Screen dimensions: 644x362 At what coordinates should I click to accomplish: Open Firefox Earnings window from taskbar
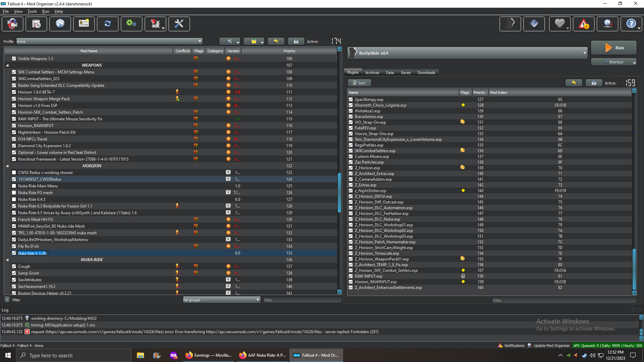point(209,355)
